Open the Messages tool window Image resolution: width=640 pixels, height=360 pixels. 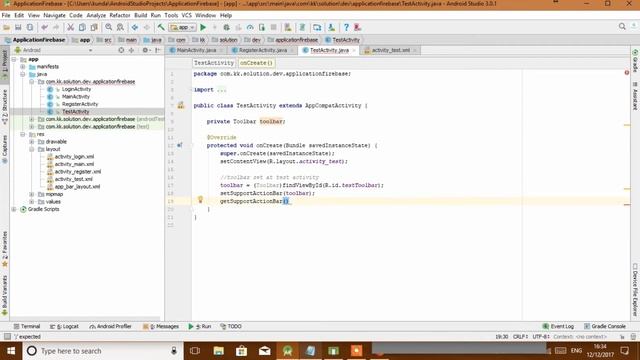coord(161,327)
